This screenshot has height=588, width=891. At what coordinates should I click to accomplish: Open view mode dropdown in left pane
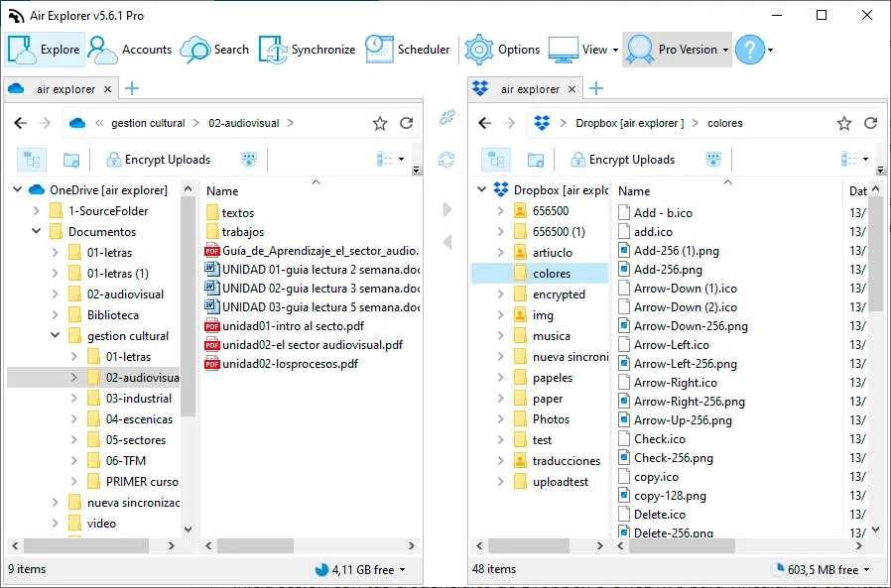tap(390, 159)
